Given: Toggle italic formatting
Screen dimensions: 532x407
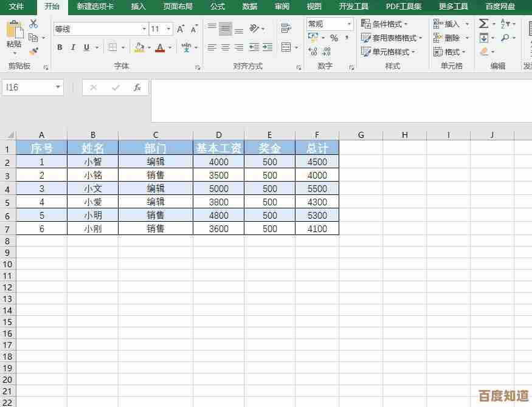Looking at the screenshot, I should click(x=73, y=47).
